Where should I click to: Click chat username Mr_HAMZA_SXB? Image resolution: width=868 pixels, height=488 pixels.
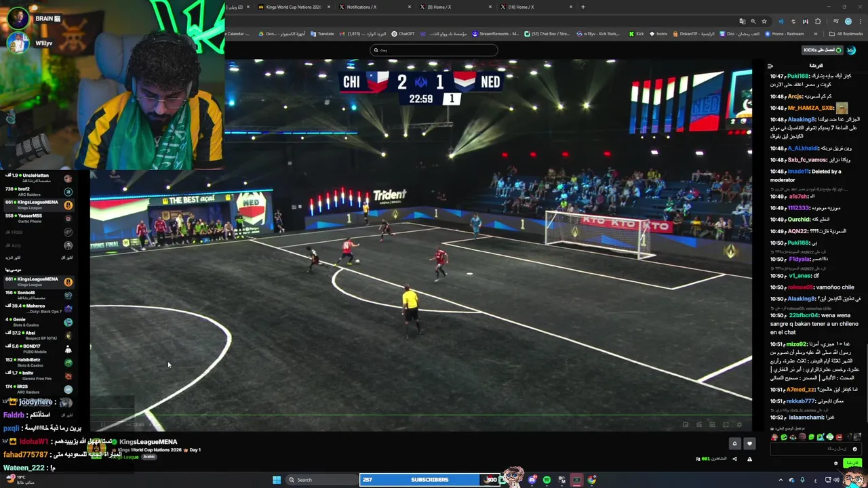click(810, 108)
